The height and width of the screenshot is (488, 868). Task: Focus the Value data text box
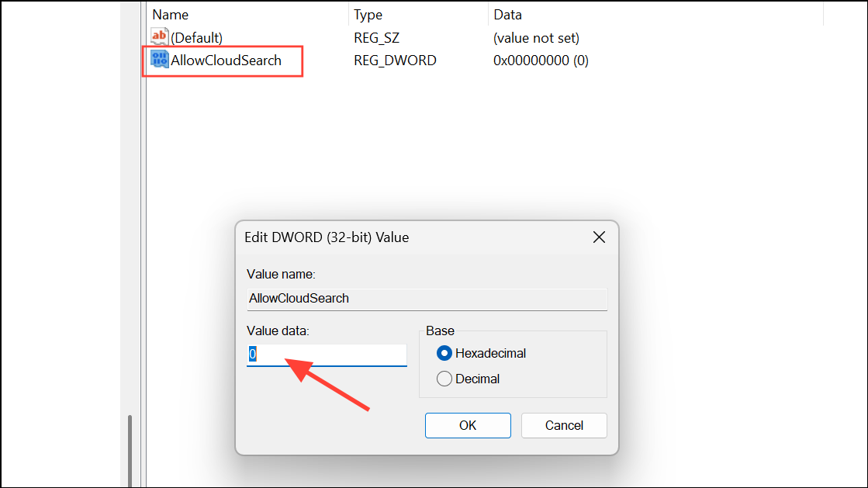pyautogui.click(x=327, y=355)
